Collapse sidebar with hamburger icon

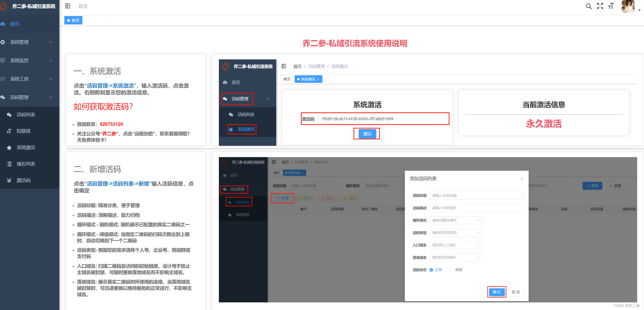tap(67, 6)
